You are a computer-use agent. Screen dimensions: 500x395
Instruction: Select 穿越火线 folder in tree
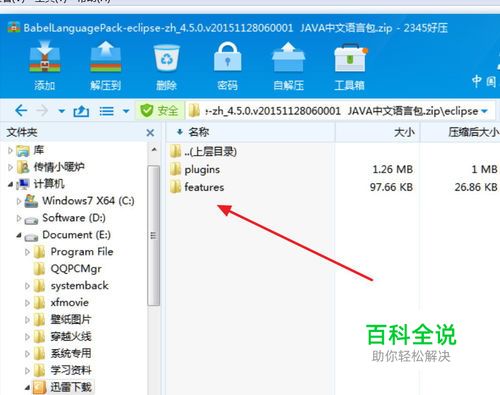pyautogui.click(x=71, y=336)
